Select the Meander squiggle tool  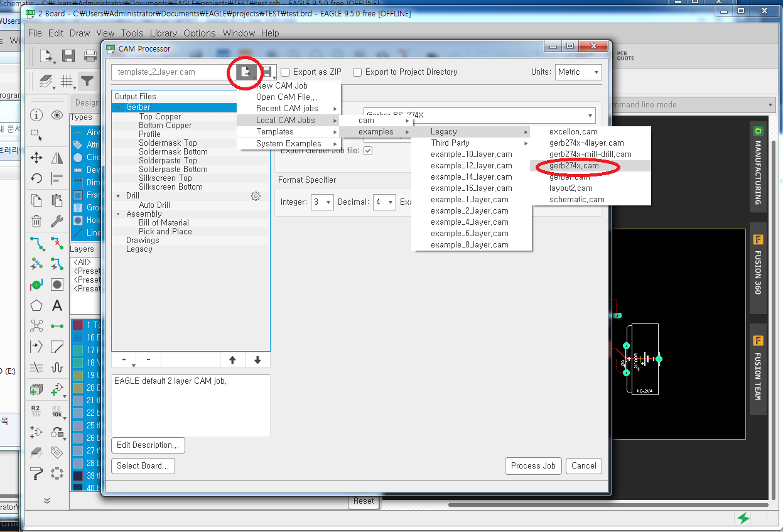57,367
